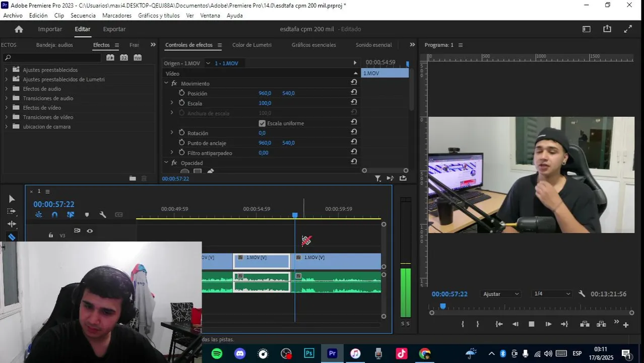Open the Secuencia menu
This screenshot has width=644, height=363.
[x=83, y=16]
